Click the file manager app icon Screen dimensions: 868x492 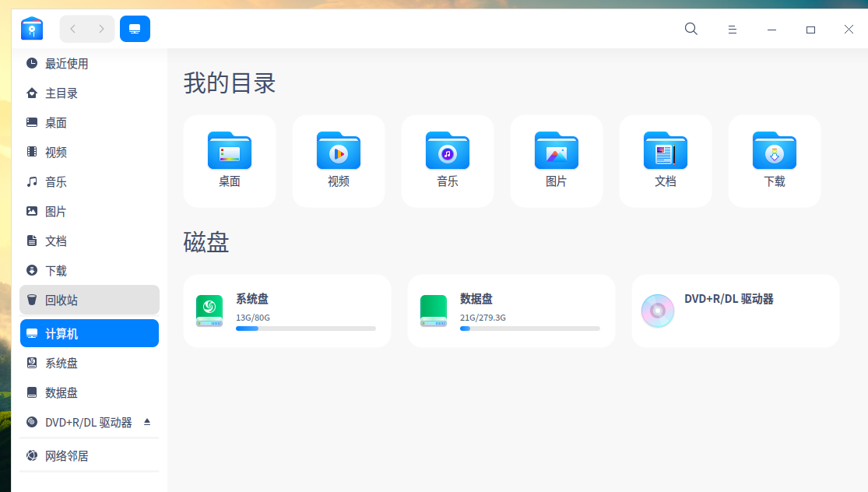click(31, 29)
